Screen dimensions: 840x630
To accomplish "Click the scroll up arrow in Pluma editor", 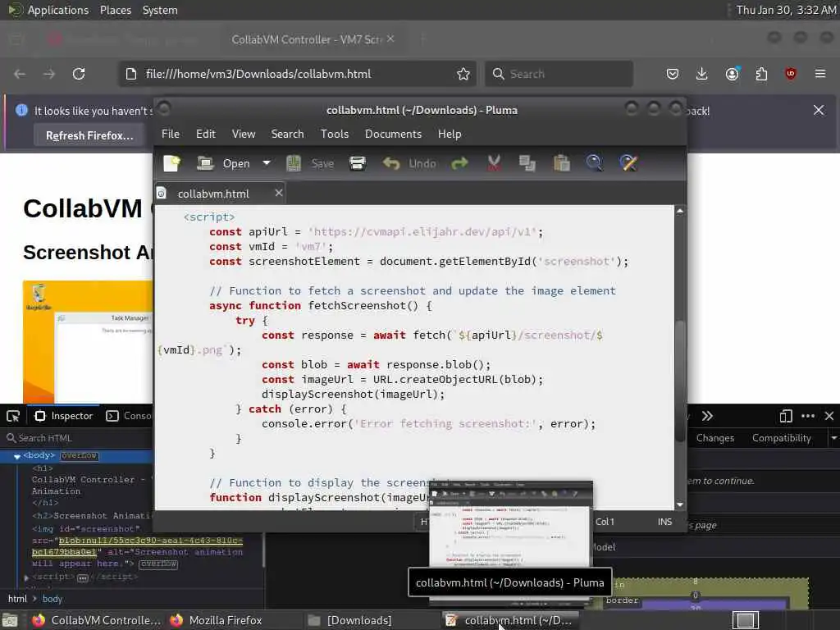I will click(x=680, y=211).
